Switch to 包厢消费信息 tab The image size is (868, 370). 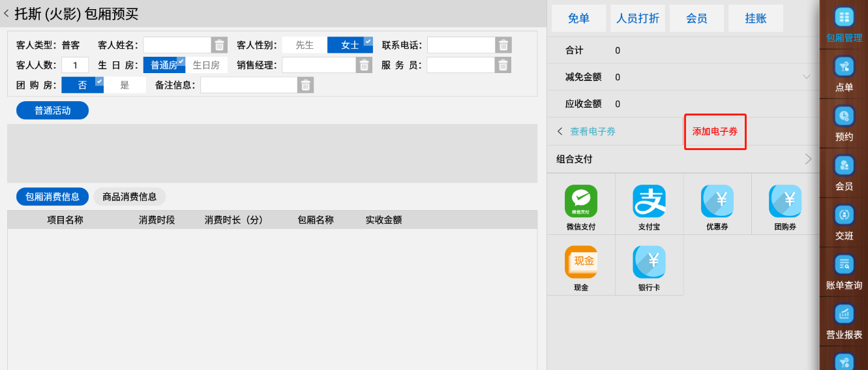pos(52,196)
